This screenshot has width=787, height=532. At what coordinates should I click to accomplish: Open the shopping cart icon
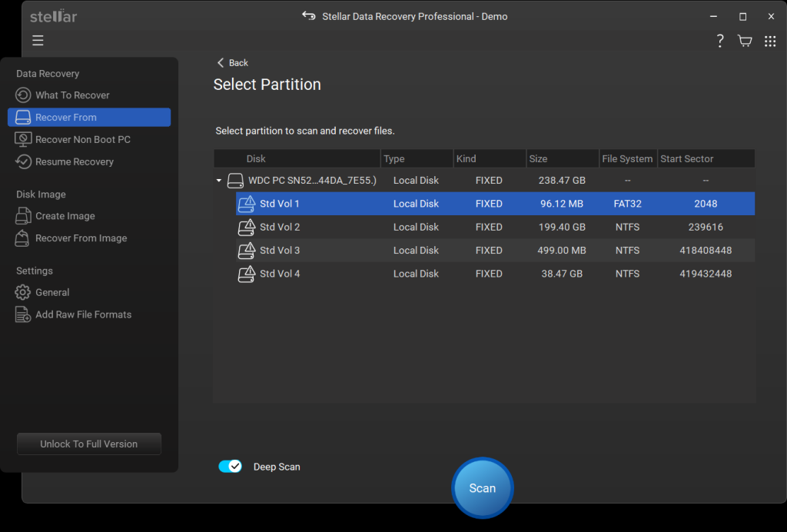pyautogui.click(x=745, y=41)
